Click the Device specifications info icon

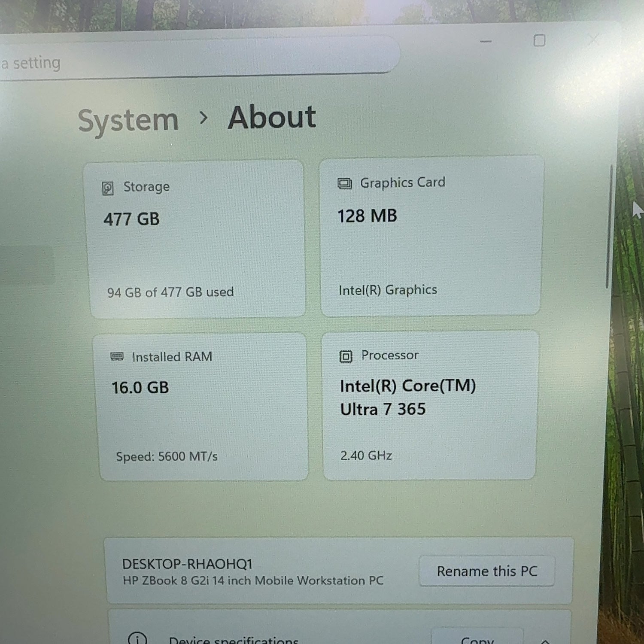coord(137,639)
